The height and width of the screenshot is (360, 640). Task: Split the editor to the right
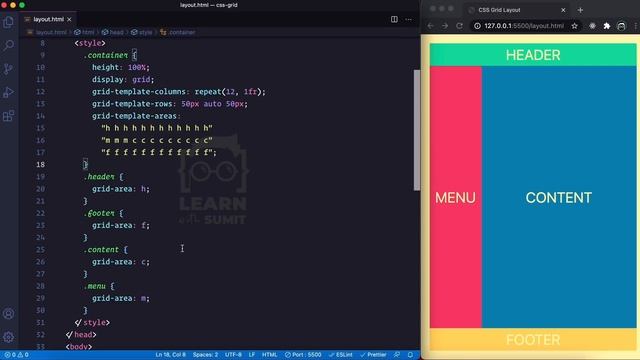(394, 19)
